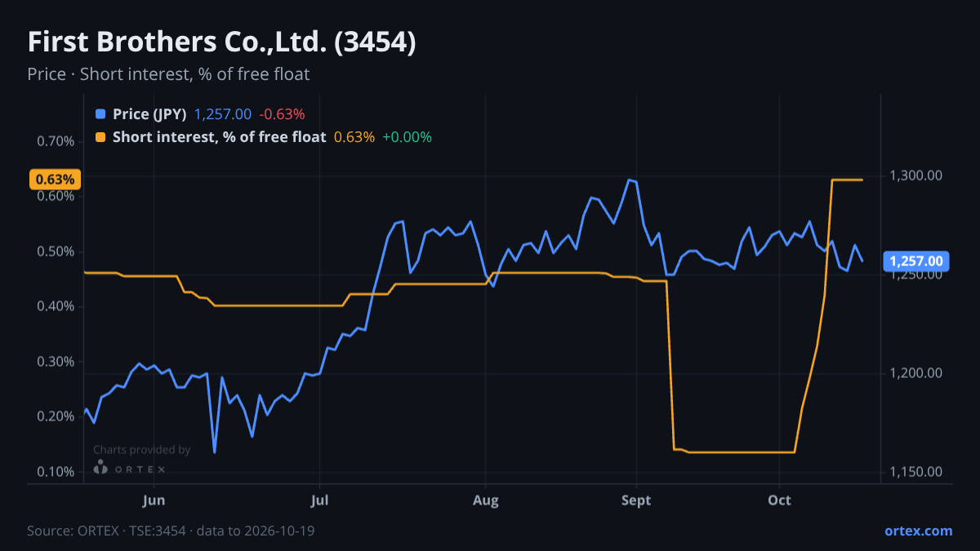Click the Jul label on the time axis

(x=319, y=500)
